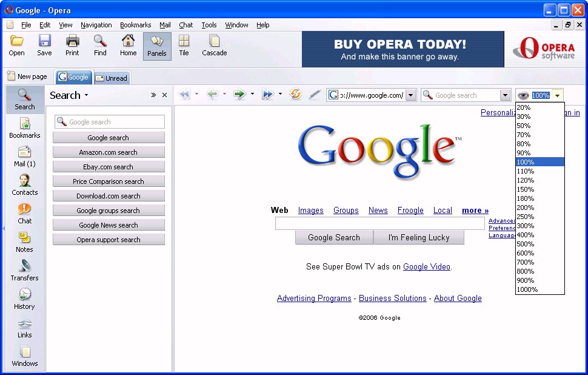The image size is (588, 375).
Task: Click the I'm Feeling Lucky button
Action: pos(419,237)
